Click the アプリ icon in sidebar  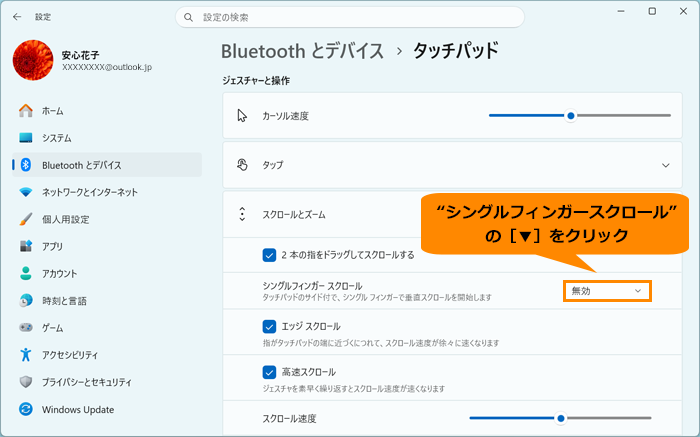26,246
